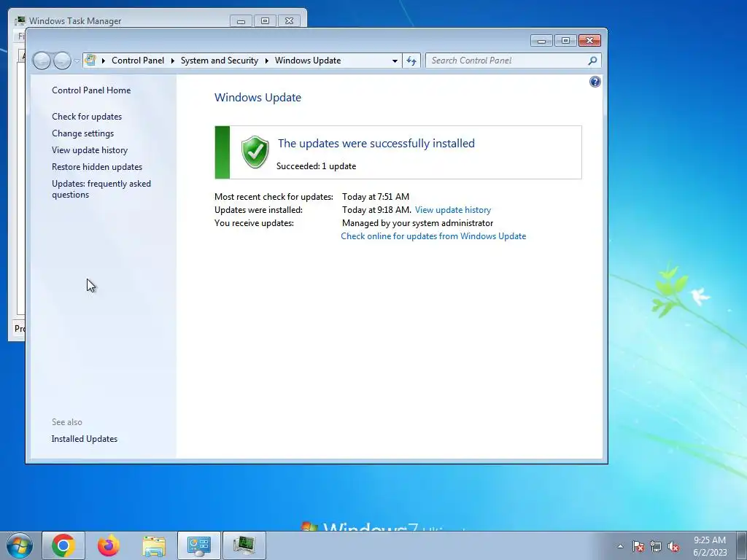The image size is (747, 560).
Task: Expand the address bar history dropdown
Action: pos(395,61)
